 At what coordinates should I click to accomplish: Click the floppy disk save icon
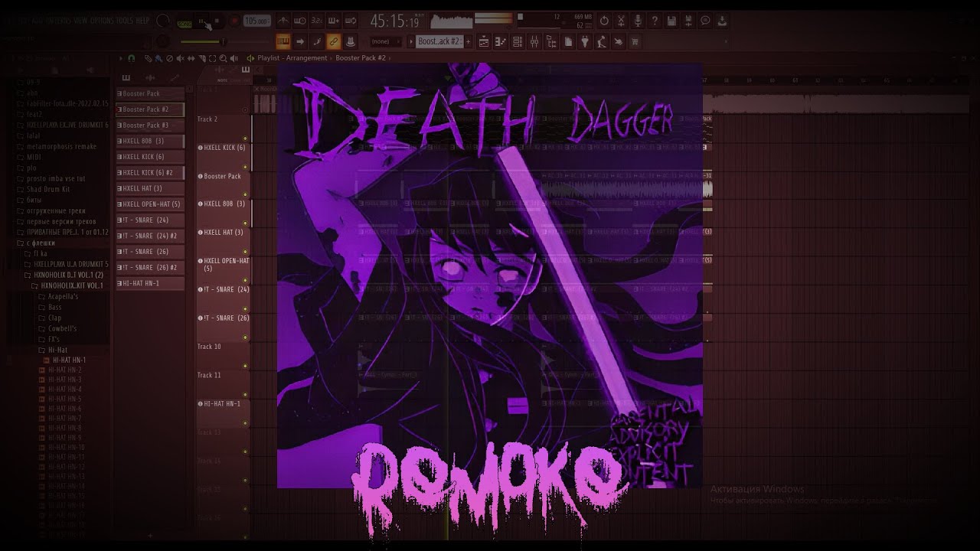671,21
